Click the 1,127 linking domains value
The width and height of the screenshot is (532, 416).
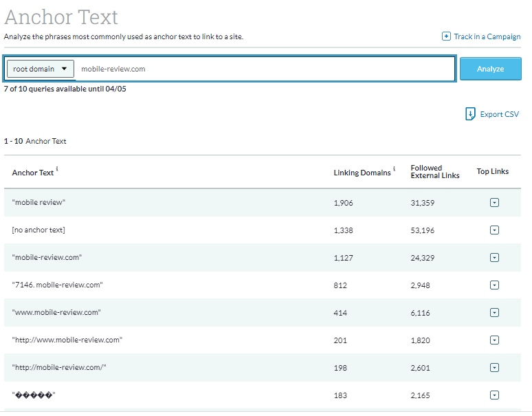344,258
